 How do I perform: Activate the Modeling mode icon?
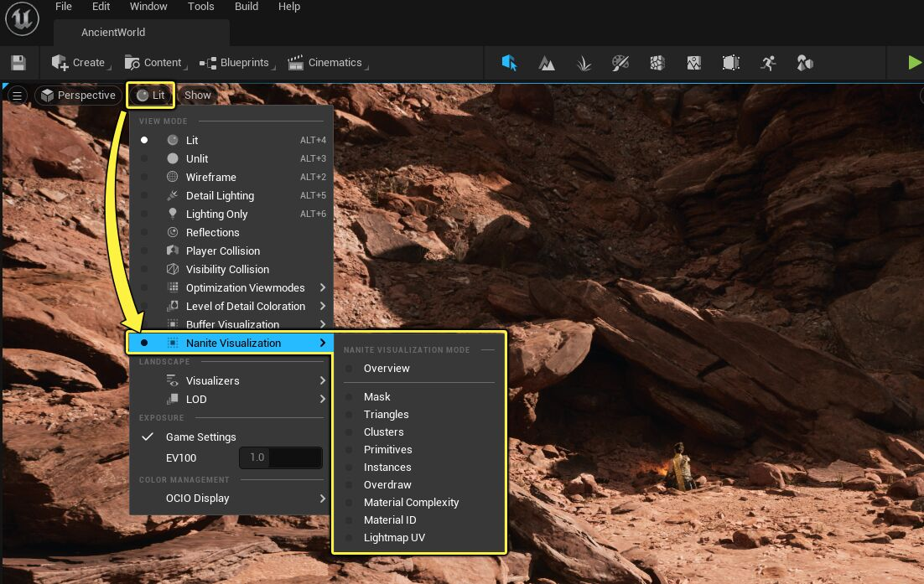694,63
